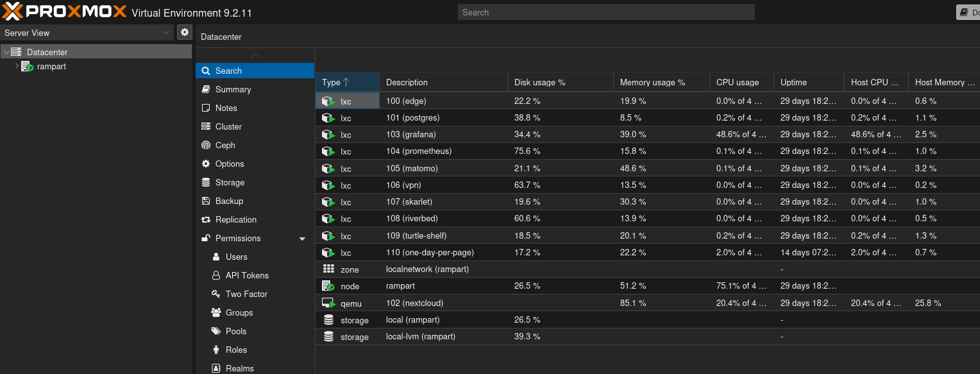Open the Roles entry
The height and width of the screenshot is (374, 980).
255,350
